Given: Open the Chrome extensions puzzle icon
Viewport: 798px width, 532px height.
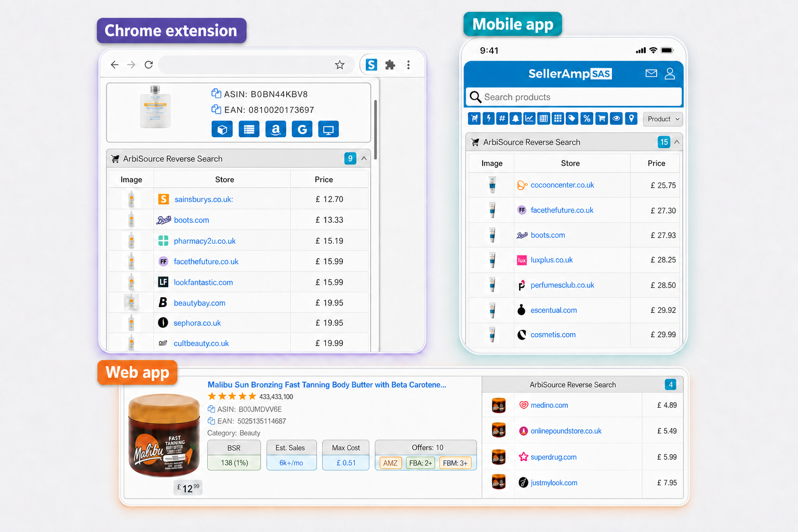Looking at the screenshot, I should 390,65.
